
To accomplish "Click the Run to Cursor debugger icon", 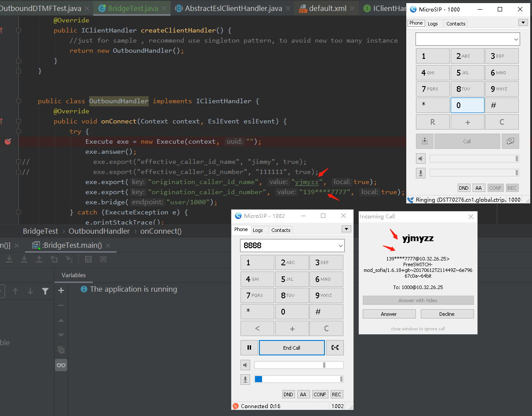I will 69,259.
